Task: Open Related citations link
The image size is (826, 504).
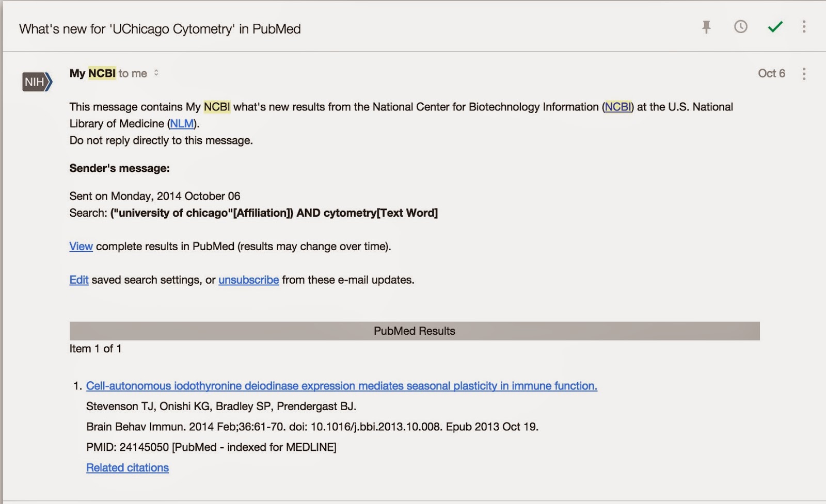Action: (128, 468)
